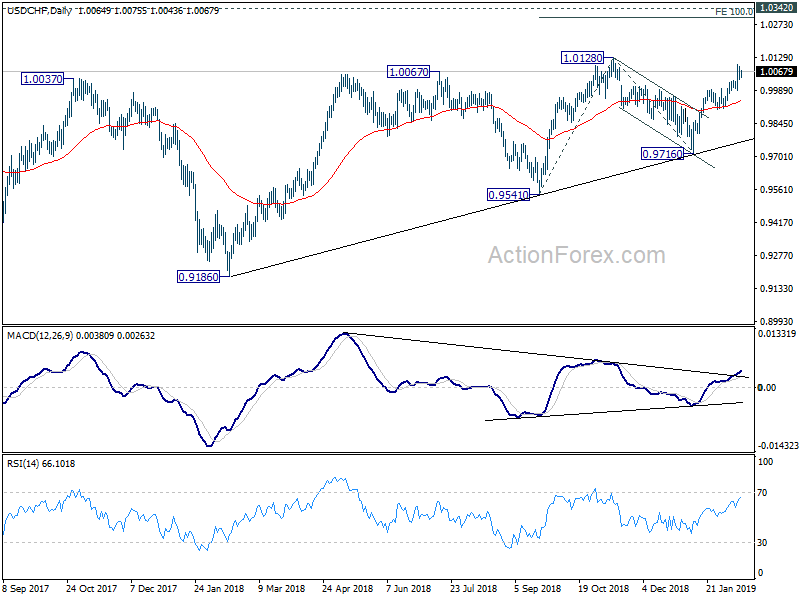Click the MACD 0.013319 upper scale value

(x=777, y=334)
